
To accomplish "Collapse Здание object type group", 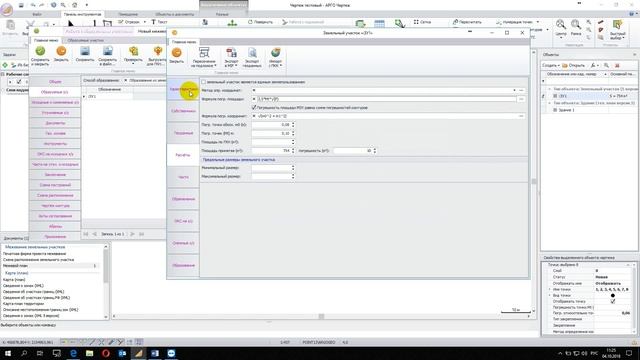I will point(549,103).
